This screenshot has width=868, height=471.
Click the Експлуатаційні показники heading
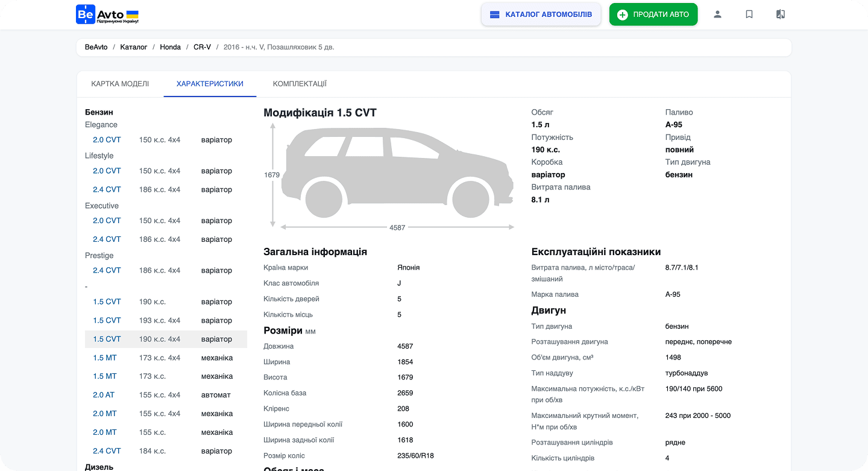pyautogui.click(x=596, y=252)
